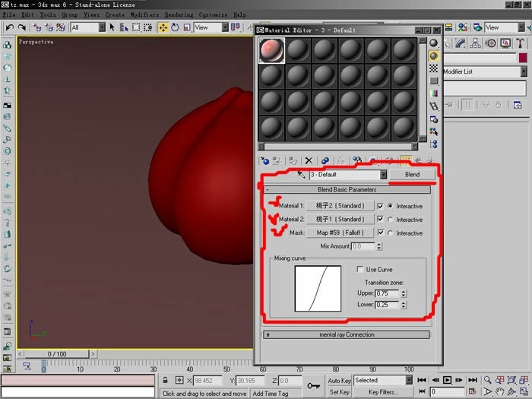The height and width of the screenshot is (399, 532).
Task: Click the dark red object color swatch
Action: 523,58
